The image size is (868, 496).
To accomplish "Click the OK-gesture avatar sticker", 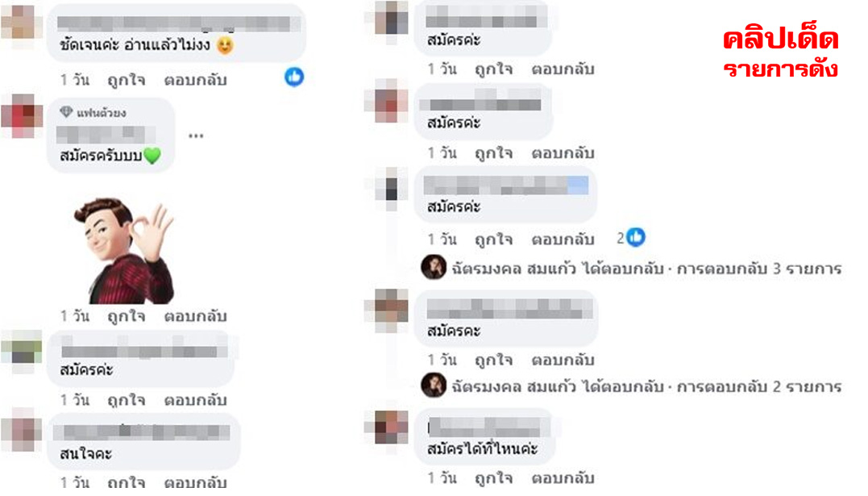I will tap(124, 251).
